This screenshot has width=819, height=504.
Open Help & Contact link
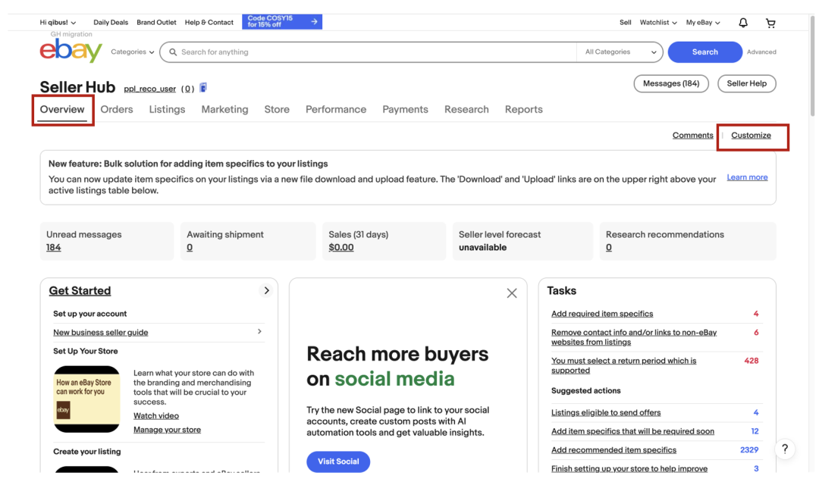(x=209, y=23)
